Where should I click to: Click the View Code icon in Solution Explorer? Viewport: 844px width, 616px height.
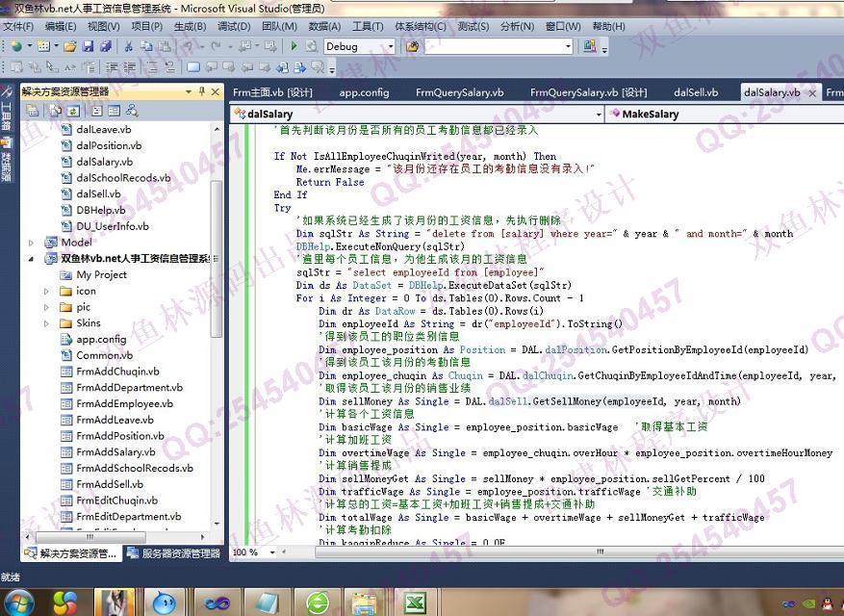point(97,111)
